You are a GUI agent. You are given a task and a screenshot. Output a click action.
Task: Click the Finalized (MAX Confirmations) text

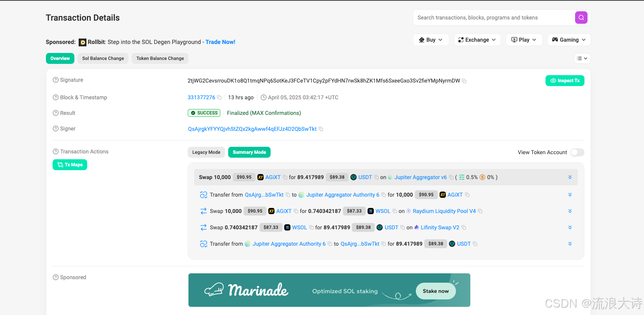(264, 113)
